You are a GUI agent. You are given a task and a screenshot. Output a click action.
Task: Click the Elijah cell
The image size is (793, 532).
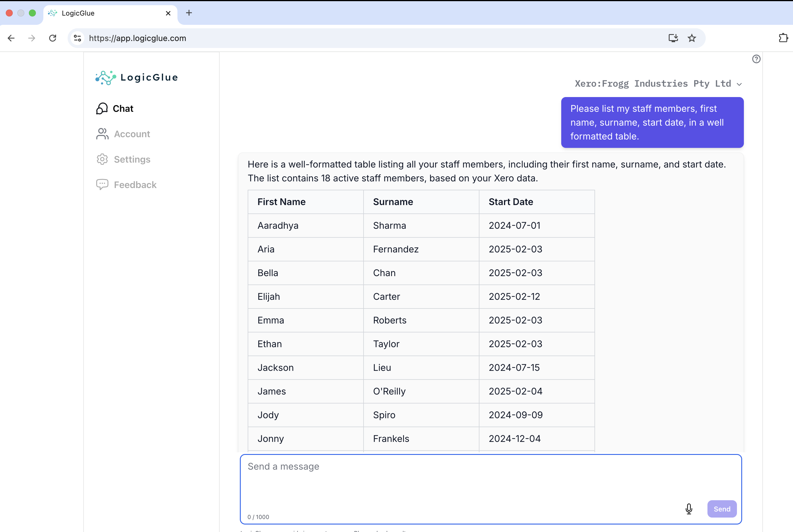(x=305, y=297)
